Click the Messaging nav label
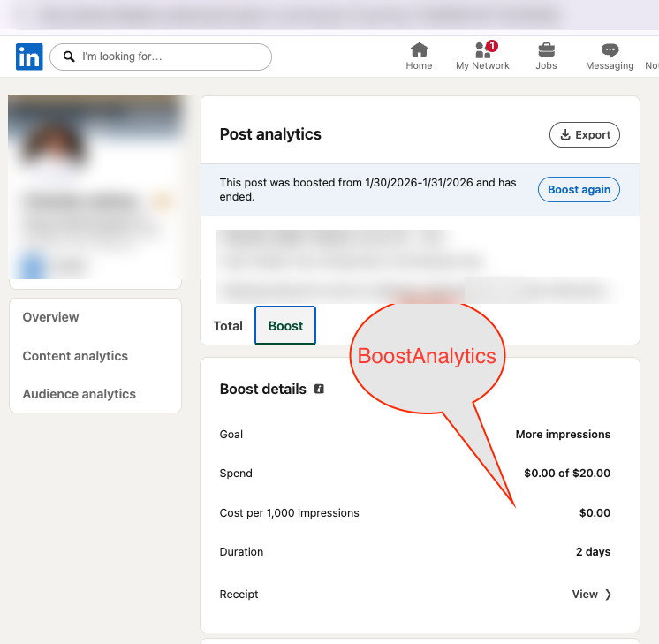 point(610,65)
